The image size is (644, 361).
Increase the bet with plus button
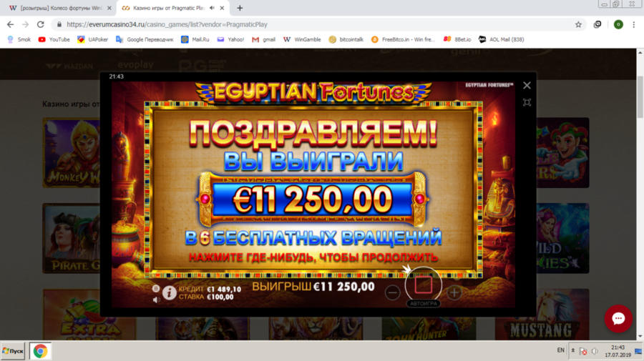(454, 292)
